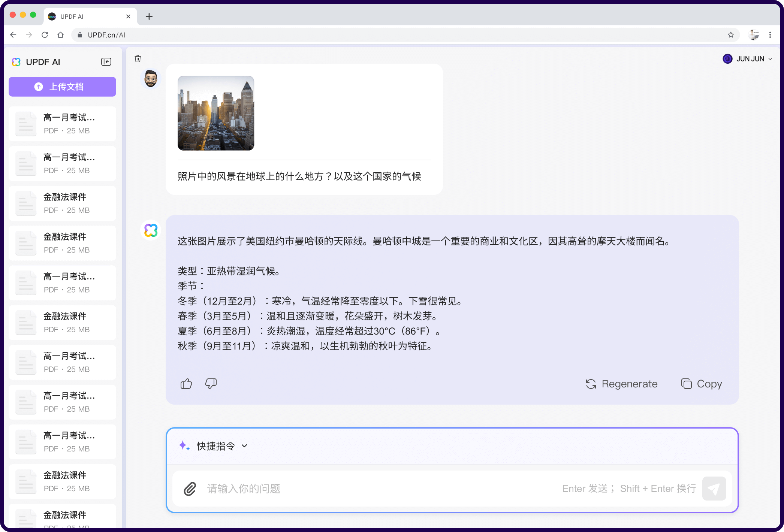Click the browser forward arrow

coord(29,35)
